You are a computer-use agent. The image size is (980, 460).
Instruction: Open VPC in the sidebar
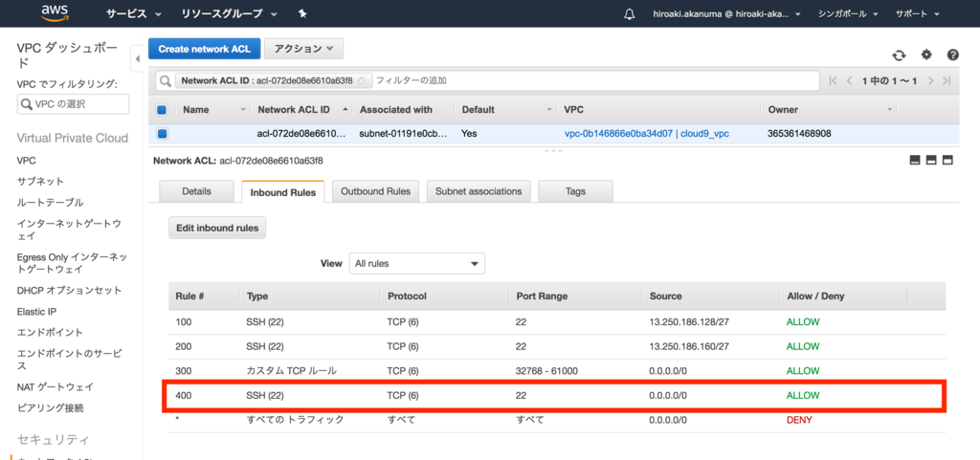26,161
